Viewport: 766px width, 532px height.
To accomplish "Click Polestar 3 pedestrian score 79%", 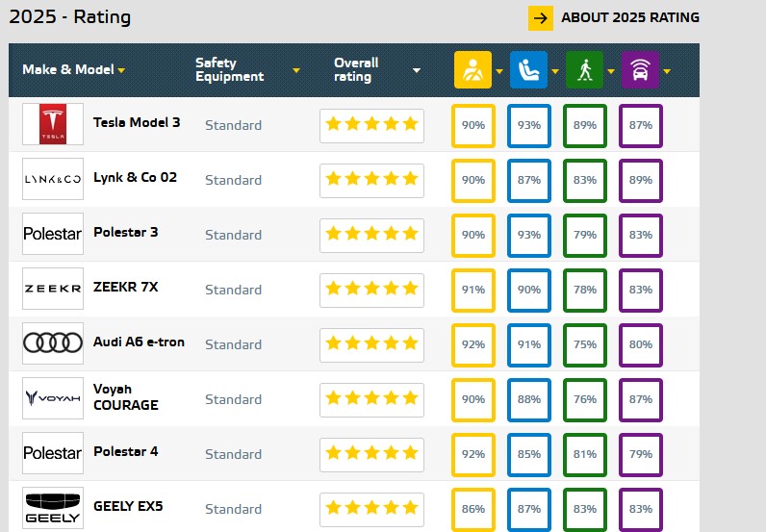I will 585,235.
